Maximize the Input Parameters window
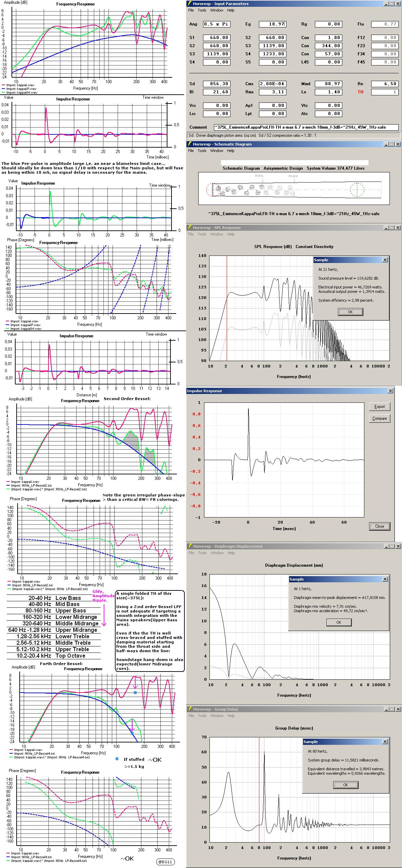Screen dimensions: 402x868 (392, 4)
